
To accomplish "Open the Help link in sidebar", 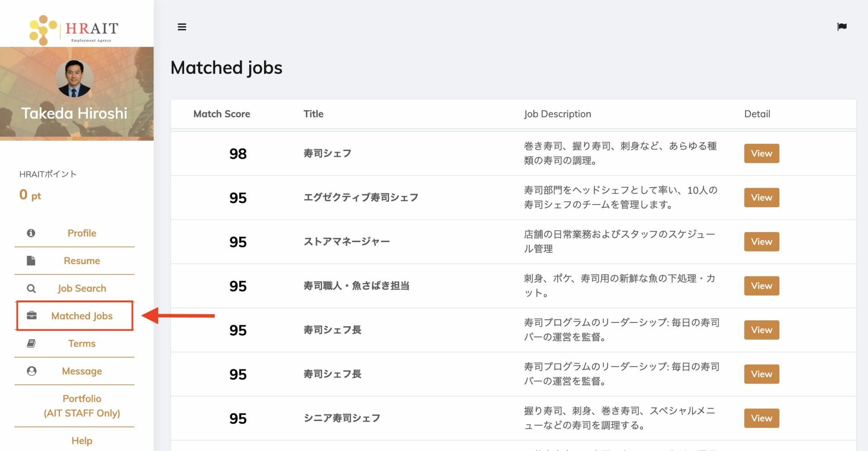I will point(82,441).
